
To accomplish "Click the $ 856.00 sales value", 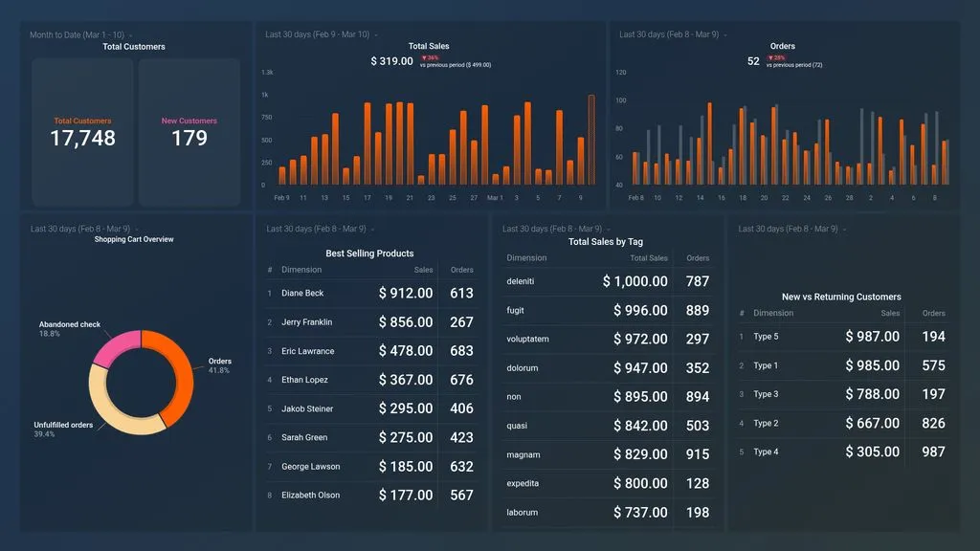I will tap(406, 322).
